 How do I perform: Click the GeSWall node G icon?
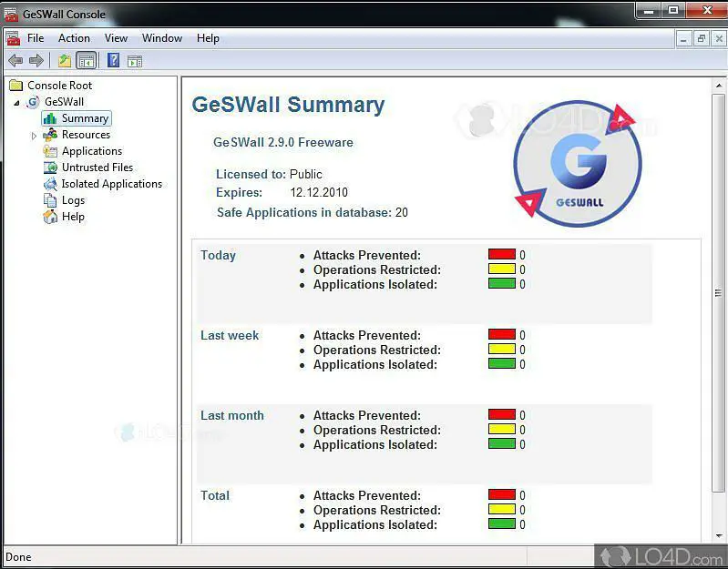[x=33, y=102]
